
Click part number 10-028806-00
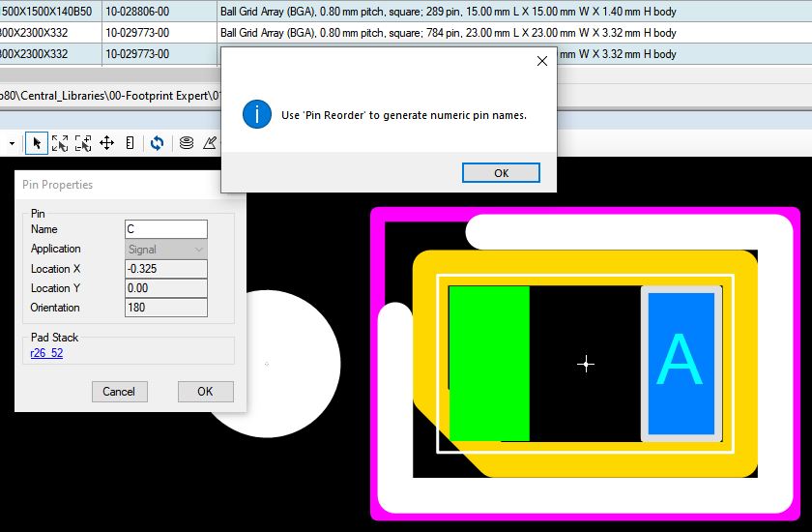[x=137, y=12]
